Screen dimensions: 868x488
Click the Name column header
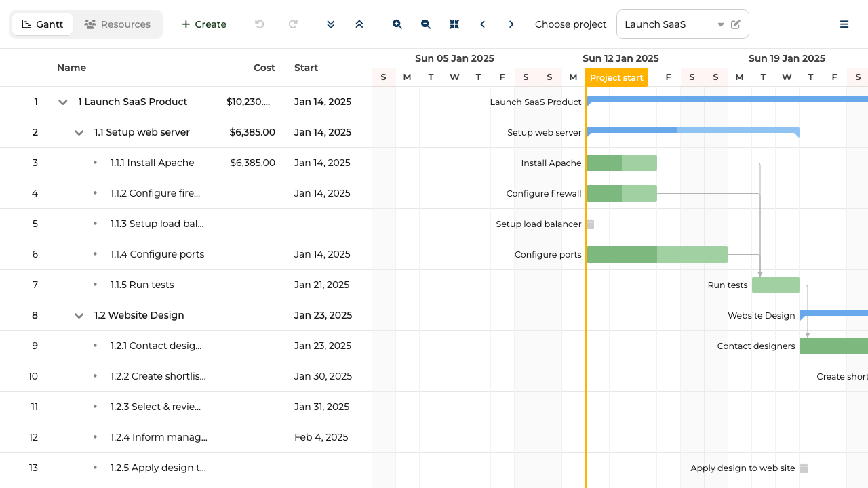[71, 68]
